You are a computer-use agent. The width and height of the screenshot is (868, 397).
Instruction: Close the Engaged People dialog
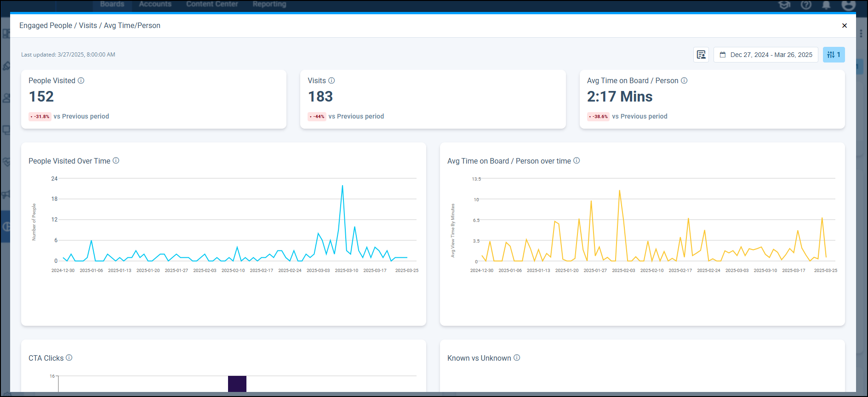(844, 26)
